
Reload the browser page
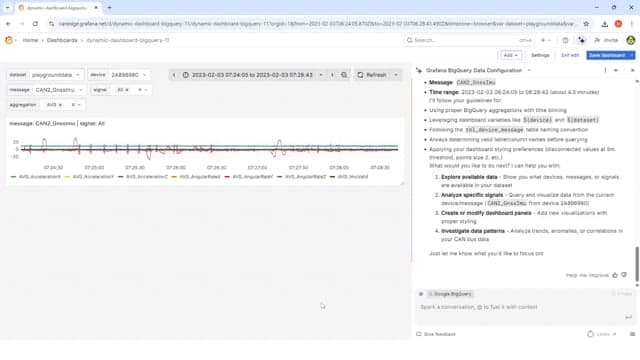tap(36, 24)
